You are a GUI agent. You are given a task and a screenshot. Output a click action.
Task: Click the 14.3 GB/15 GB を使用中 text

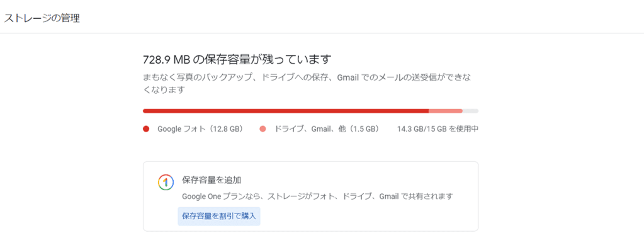pos(438,129)
